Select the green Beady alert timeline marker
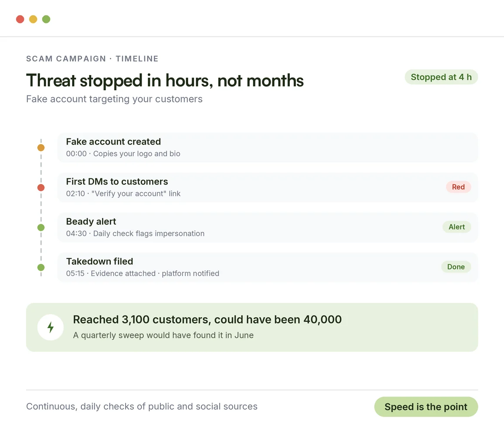This screenshot has height=434, width=504. [41, 227]
